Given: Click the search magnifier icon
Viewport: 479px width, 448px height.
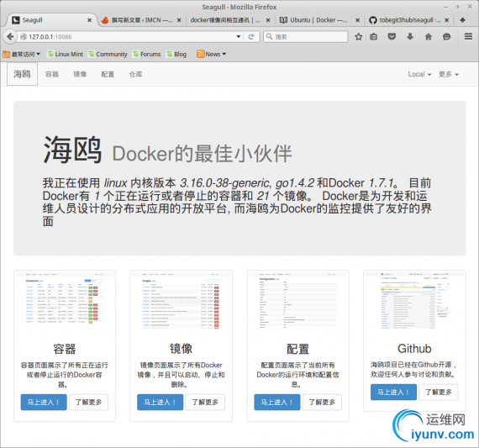Looking at the screenshot, I should [x=269, y=37].
